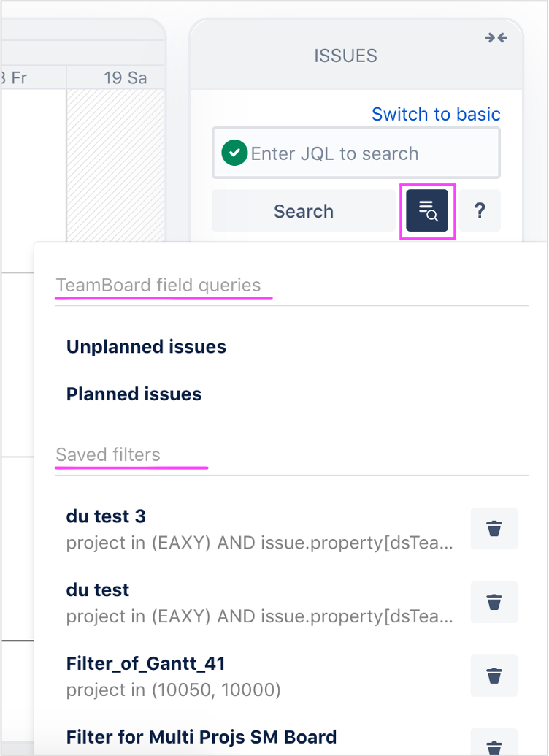Delete the 'du test' saved filter
The height and width of the screenshot is (756, 549).
pyautogui.click(x=494, y=602)
